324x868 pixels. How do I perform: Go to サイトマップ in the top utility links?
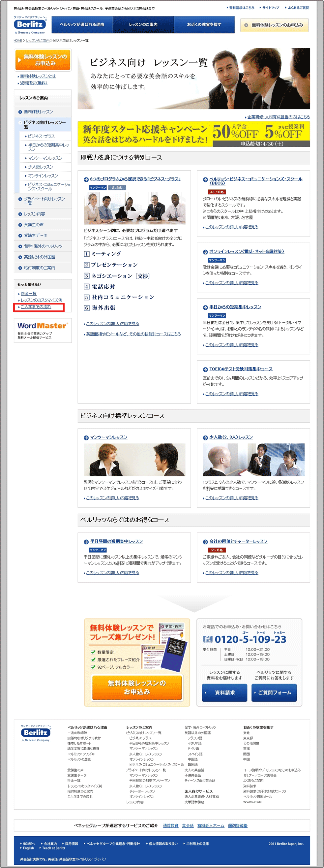(x=271, y=8)
